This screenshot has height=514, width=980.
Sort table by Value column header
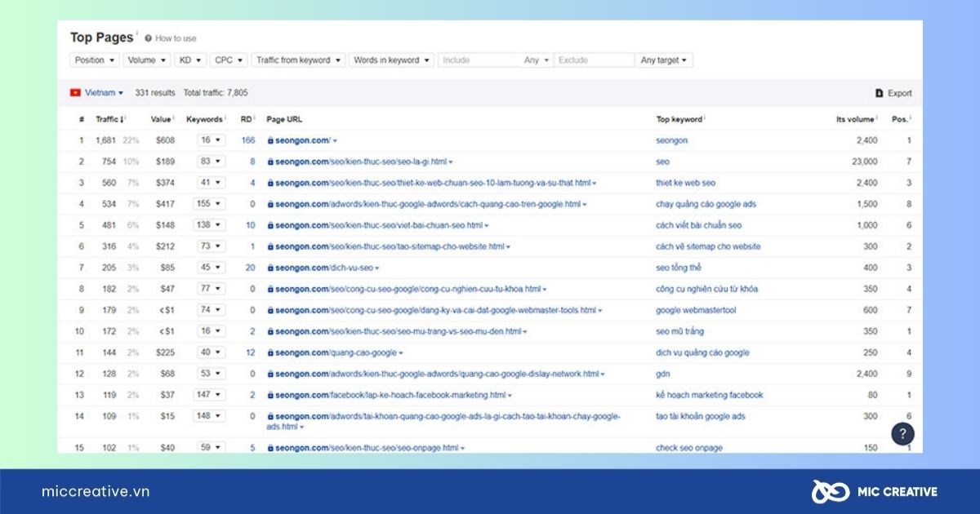click(162, 119)
